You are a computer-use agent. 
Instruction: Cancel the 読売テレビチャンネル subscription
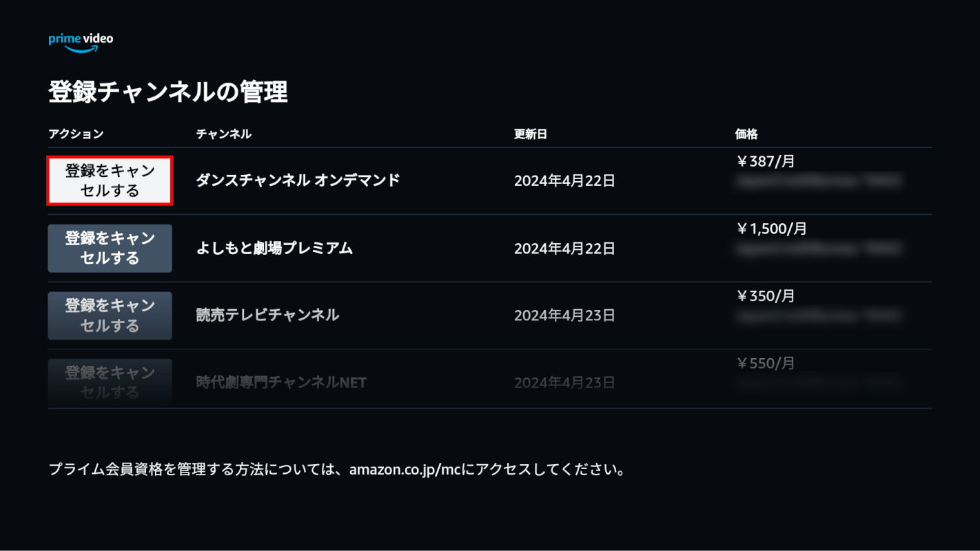pyautogui.click(x=110, y=315)
